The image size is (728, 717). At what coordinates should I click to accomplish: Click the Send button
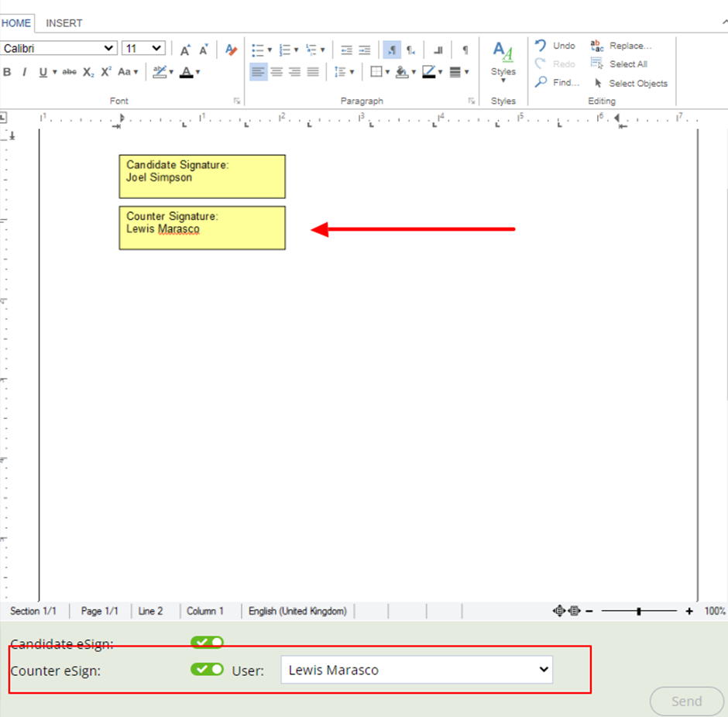click(x=686, y=701)
